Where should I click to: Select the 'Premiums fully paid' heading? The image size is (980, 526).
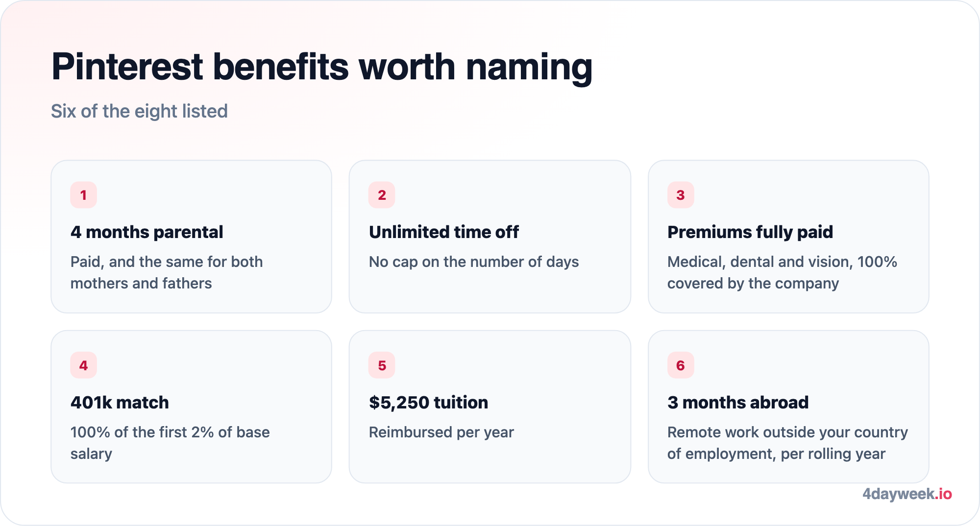tap(750, 232)
